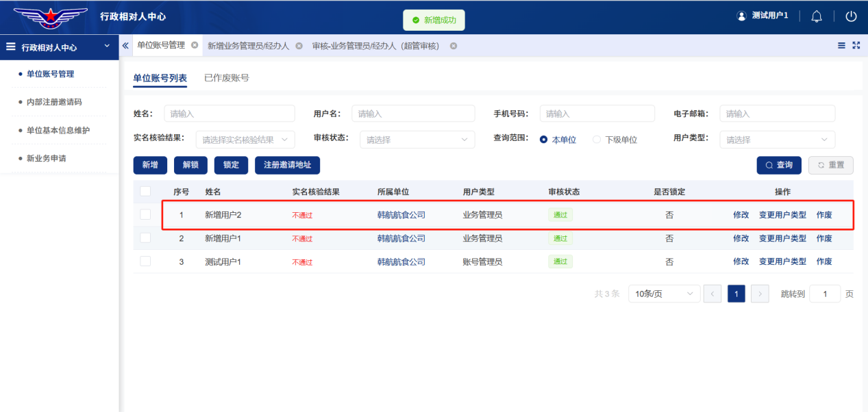Open 单位基本信息维护 in sidebar
Viewport: 868px width, 412px height.
[58, 130]
